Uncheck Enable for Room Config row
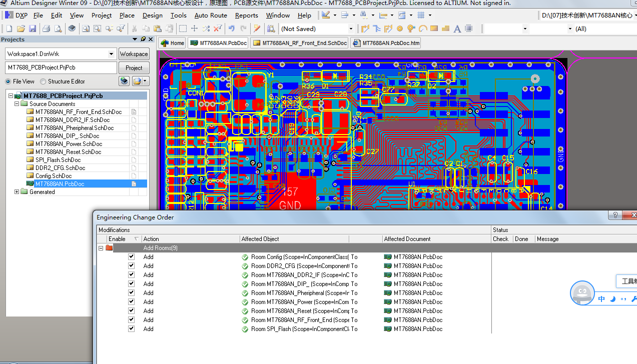 point(131,256)
